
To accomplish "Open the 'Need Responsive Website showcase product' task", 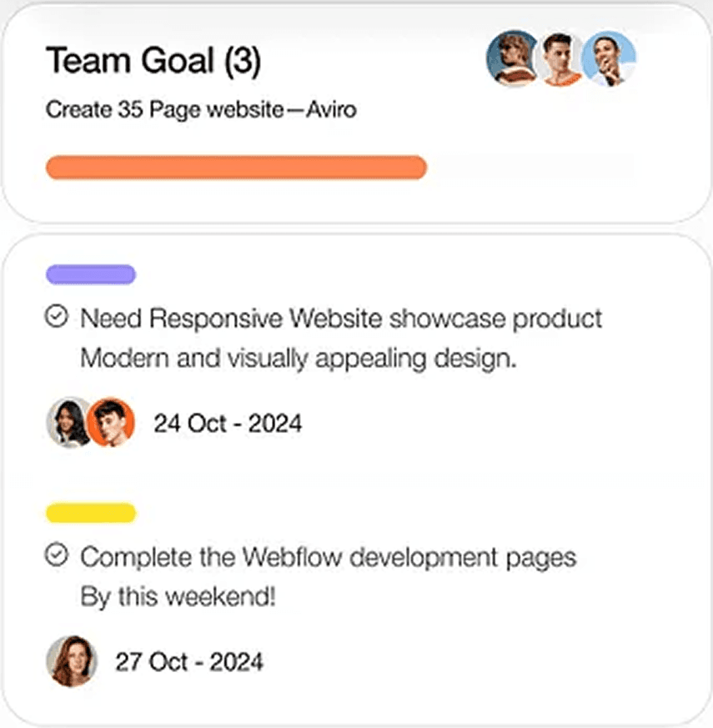I will pyautogui.click(x=341, y=318).
